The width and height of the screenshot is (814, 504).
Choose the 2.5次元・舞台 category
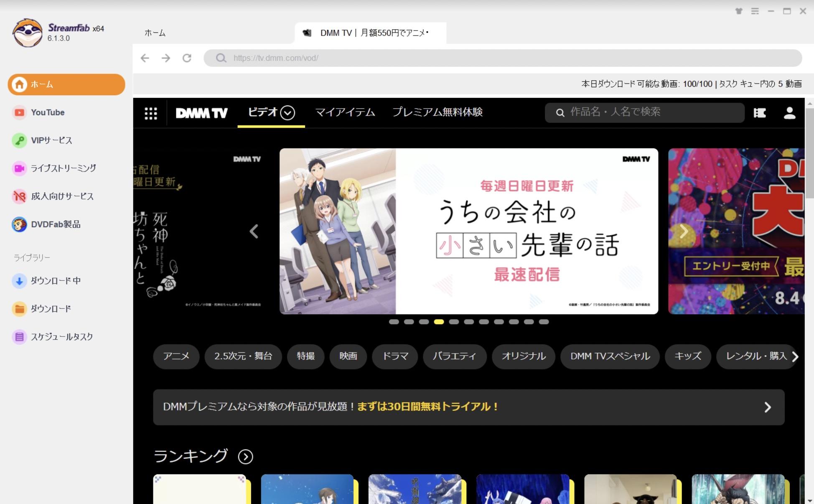pos(243,356)
